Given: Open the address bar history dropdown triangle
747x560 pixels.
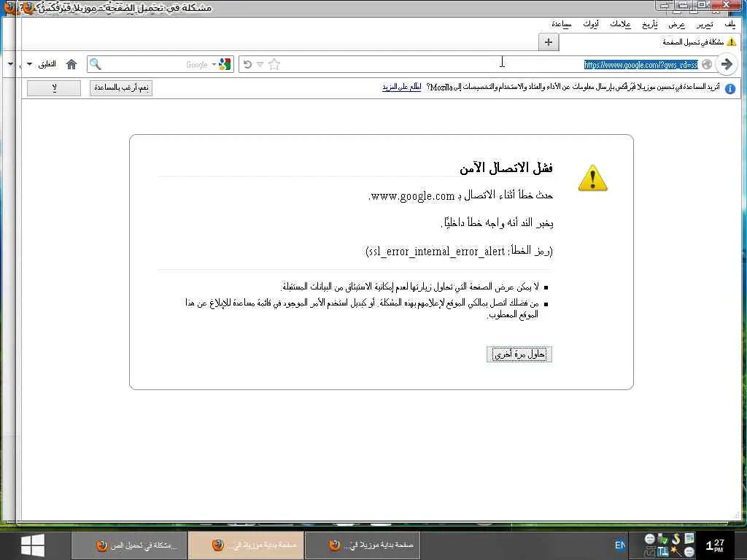Looking at the screenshot, I should [x=260, y=64].
